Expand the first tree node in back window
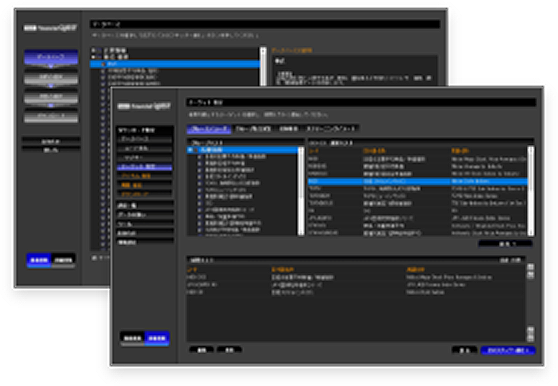558x386 pixels. click(x=93, y=51)
